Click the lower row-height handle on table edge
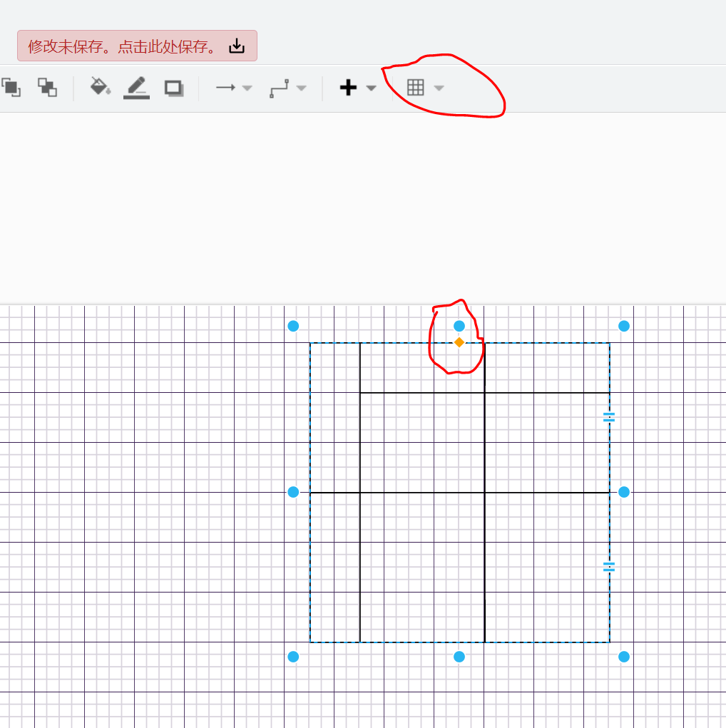 coord(609,567)
